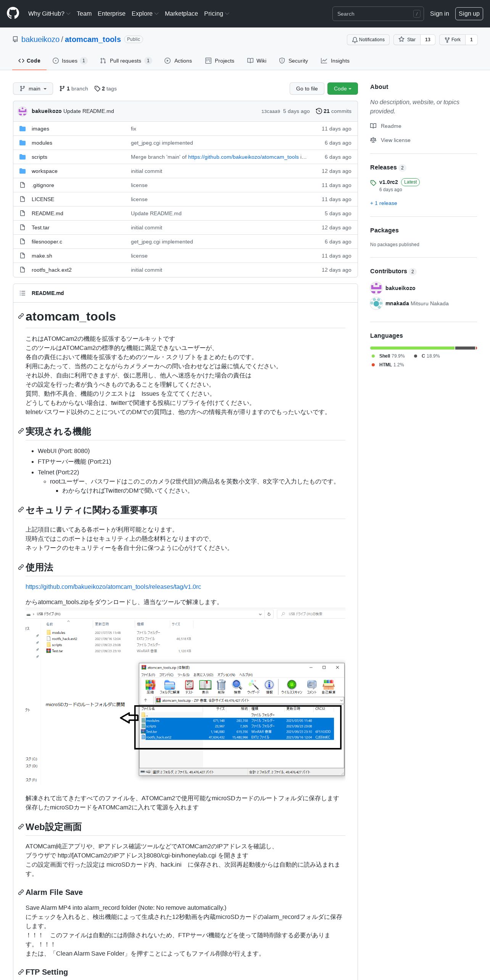Image resolution: width=490 pixels, height=980 pixels.
Task: Toggle README table of contents icon
Action: tap(23, 293)
